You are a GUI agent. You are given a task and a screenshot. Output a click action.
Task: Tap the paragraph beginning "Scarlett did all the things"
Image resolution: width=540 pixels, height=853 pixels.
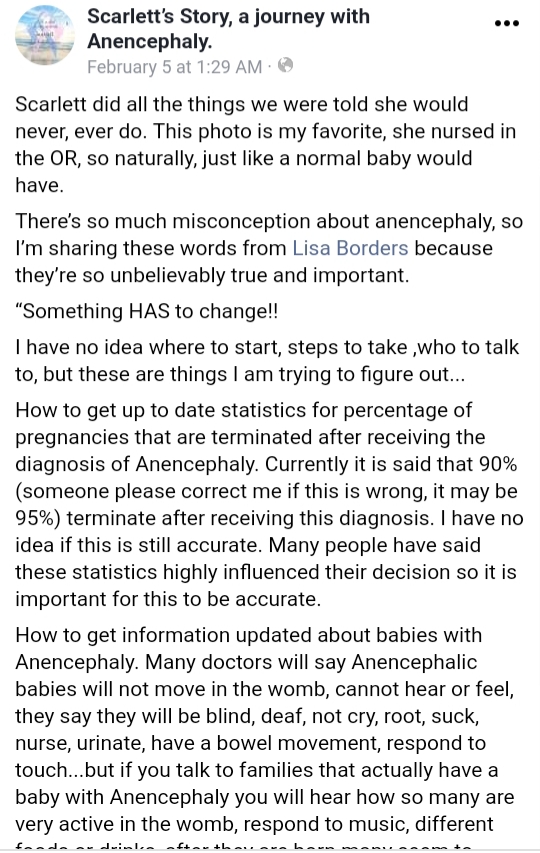click(x=265, y=145)
